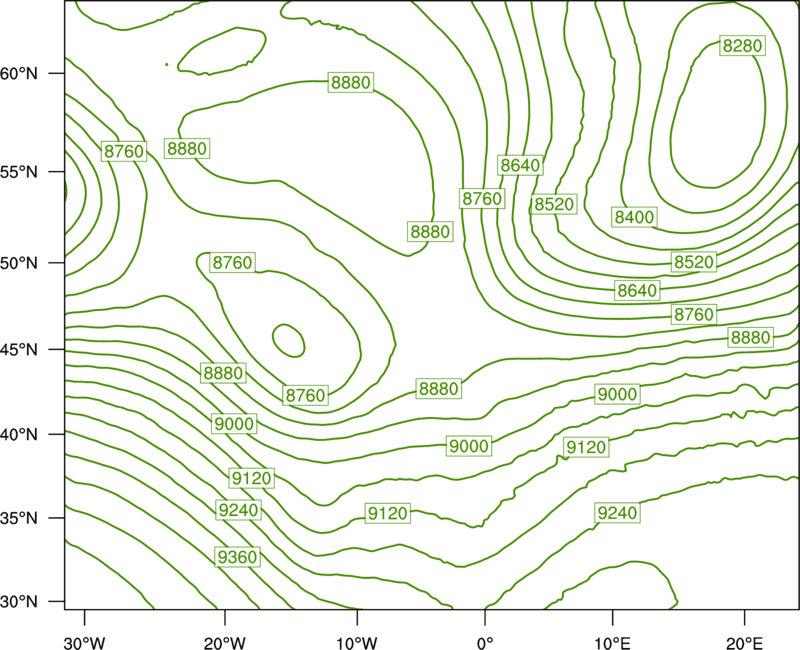
Task: Select the 35°N latitude axis label
Action: [x=19, y=518]
